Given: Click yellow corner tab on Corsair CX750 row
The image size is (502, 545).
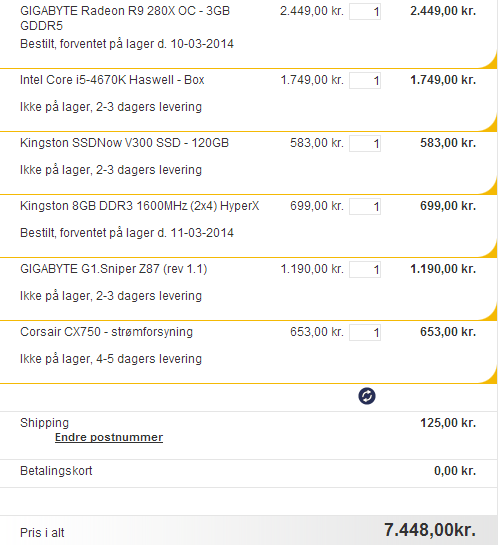Looking at the screenshot, I should coord(489,376).
